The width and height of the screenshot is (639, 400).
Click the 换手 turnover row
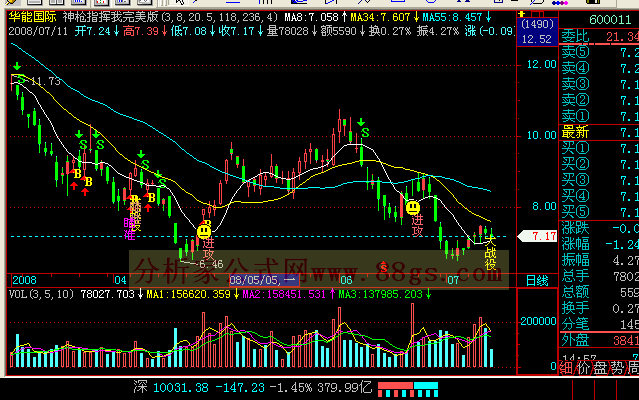(599, 308)
